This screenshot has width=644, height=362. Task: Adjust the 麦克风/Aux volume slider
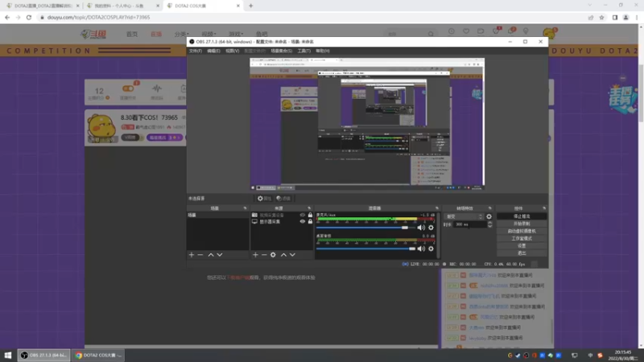click(365, 228)
